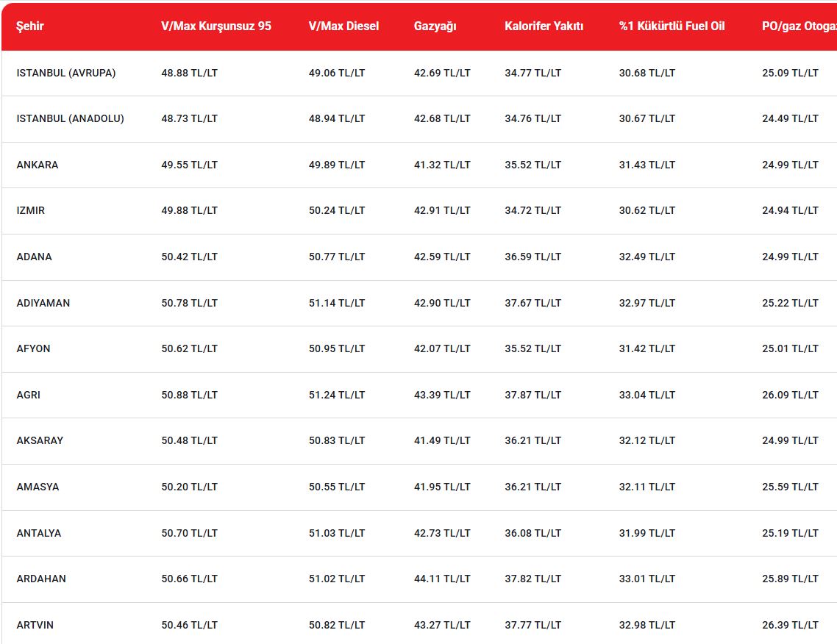Click the 50.46 TL/LT Artvin unleaded price
837x644 pixels.
point(190,625)
